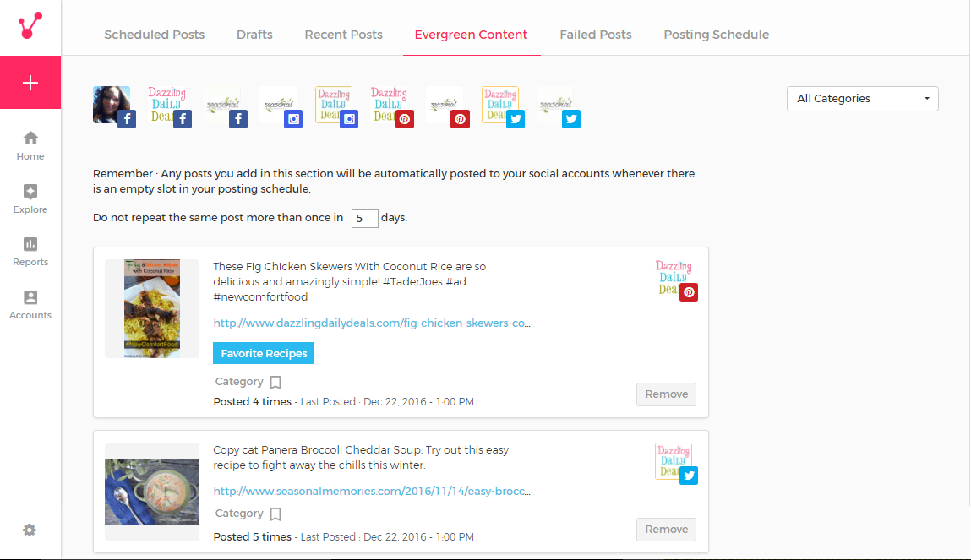Remove the fig chicken skewers post
Image resolution: width=971 pixels, height=560 pixels.
pos(666,394)
